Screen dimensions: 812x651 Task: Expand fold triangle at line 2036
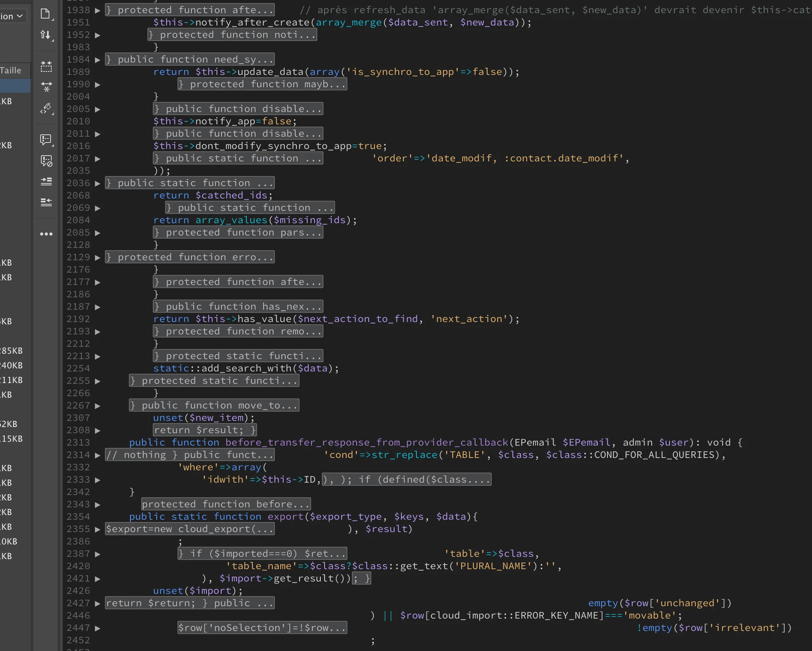[98, 183]
